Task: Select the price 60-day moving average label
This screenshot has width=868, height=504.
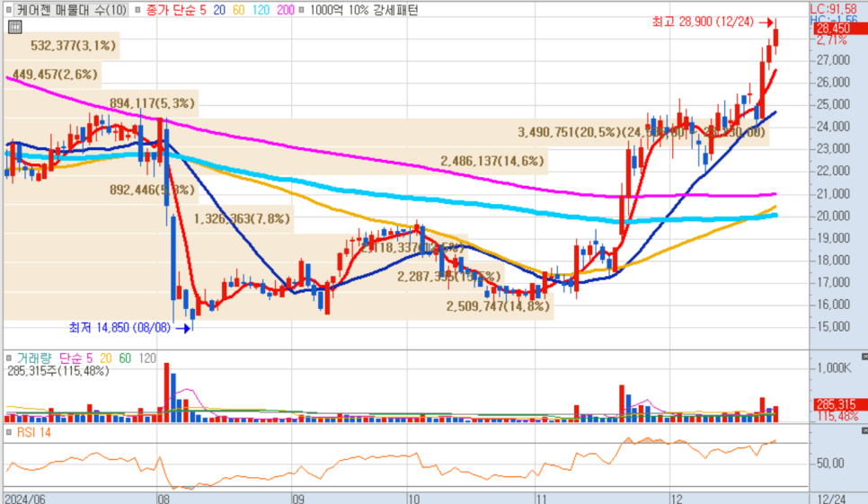Action: click(239, 10)
